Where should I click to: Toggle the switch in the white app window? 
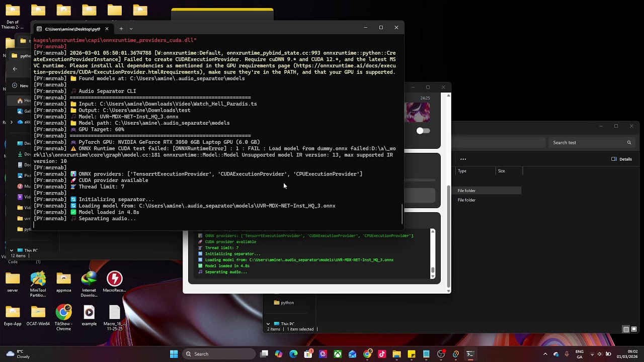click(423, 131)
